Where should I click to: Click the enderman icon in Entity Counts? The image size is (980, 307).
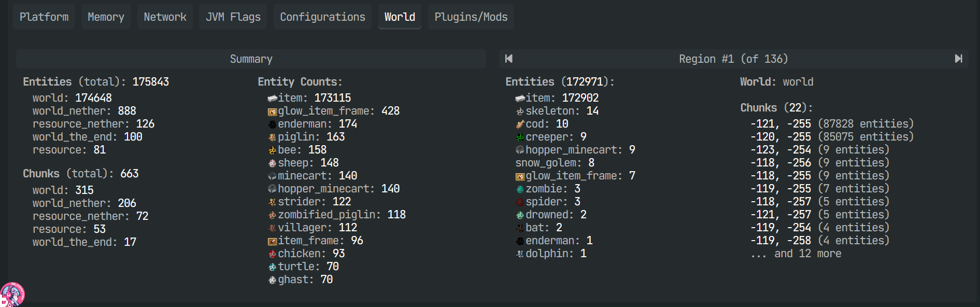pyautogui.click(x=272, y=124)
